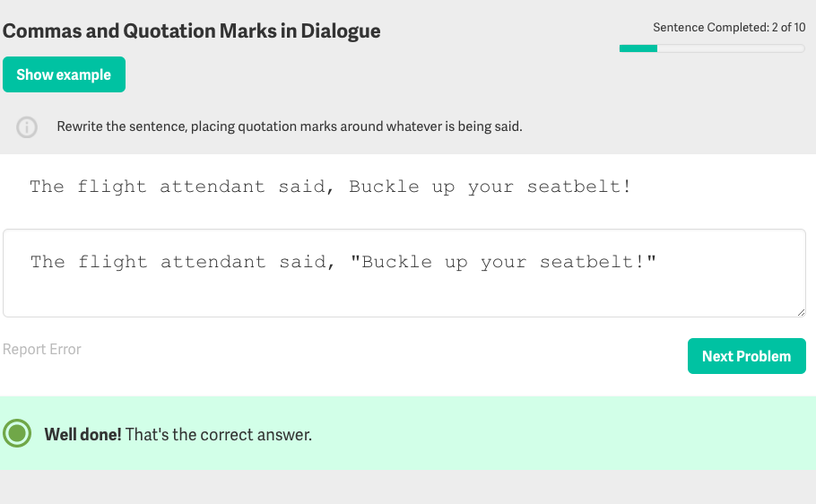Click the sentence completion progress bar
The width and height of the screenshot is (816, 504).
(712, 48)
